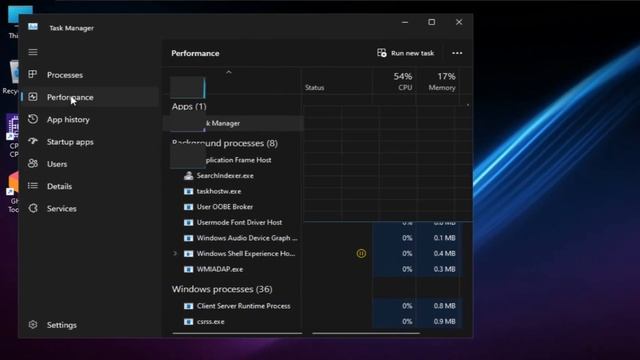Viewport: 640px width, 360px height.
Task: Click the horizontal scrollbar under CPU columns
Action: pyautogui.click(x=366, y=333)
